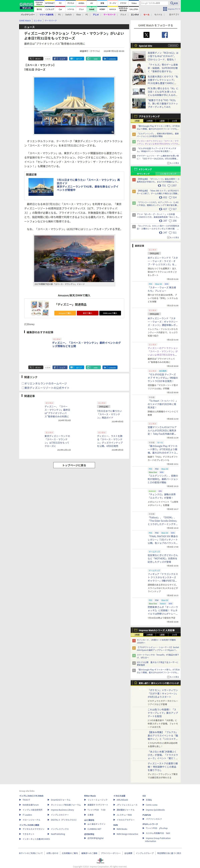The height and width of the screenshot is (868, 200).
Task: Open FIIO K19 special site article
Action: pos(163,103)
